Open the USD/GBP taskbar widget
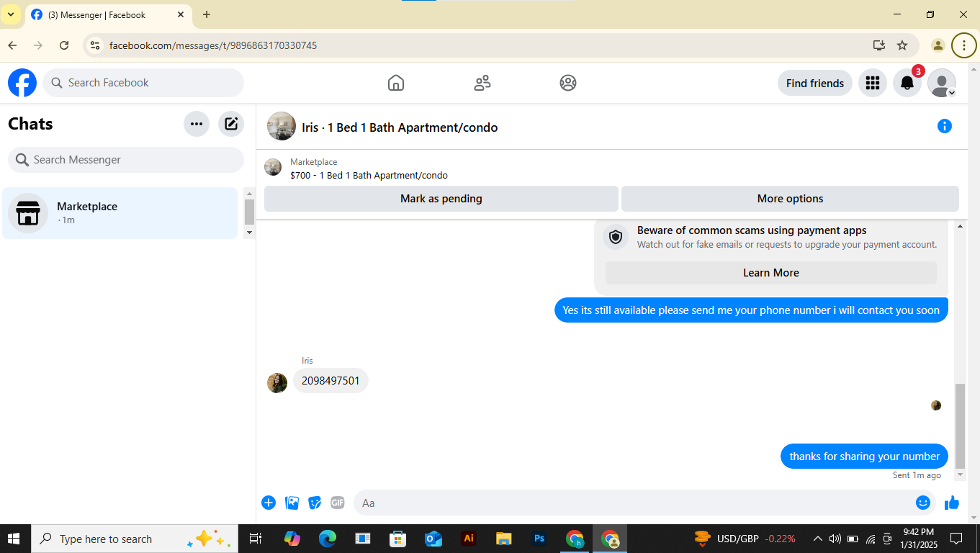980x553 pixels. (745, 539)
